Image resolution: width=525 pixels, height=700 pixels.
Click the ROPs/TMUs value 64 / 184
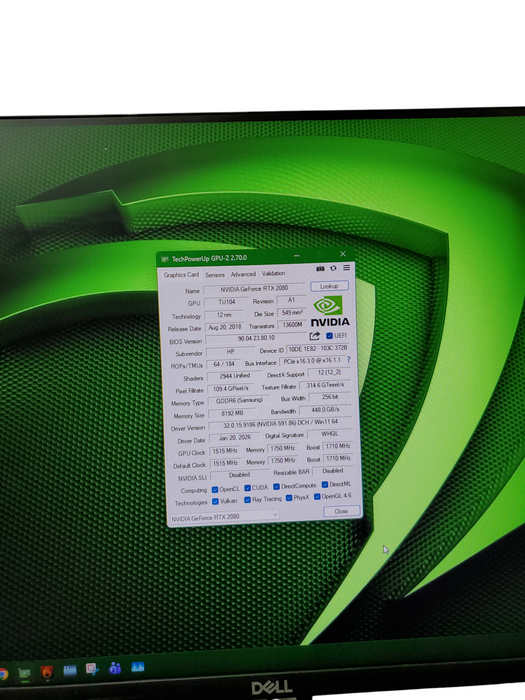pos(224,364)
